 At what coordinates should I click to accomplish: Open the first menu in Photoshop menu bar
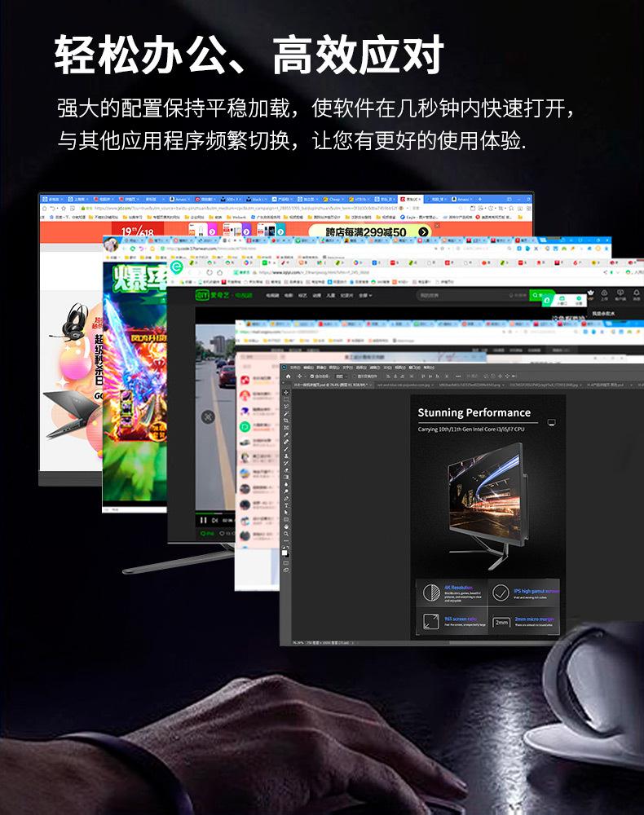click(294, 367)
